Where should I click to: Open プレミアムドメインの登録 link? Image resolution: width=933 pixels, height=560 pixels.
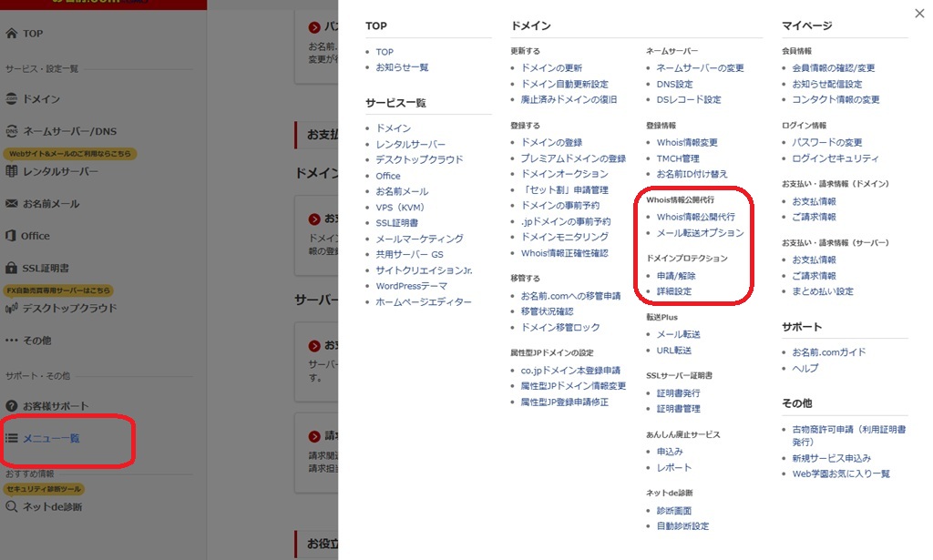[574, 158]
